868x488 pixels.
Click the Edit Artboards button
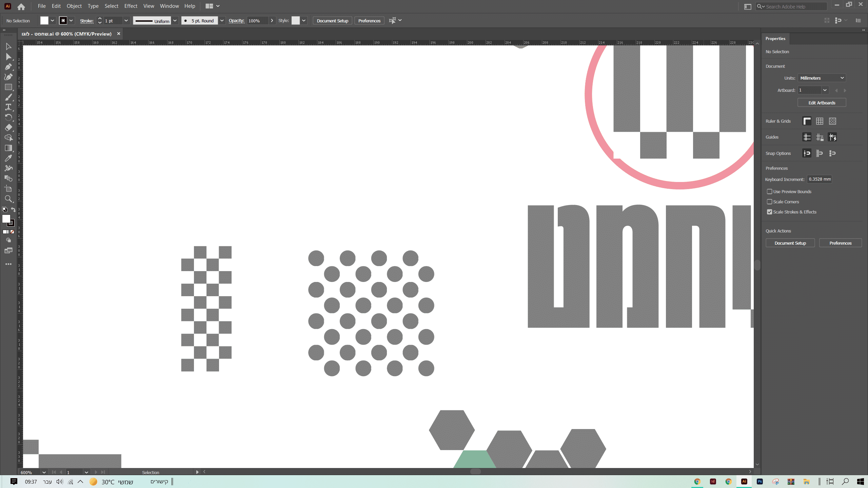(x=822, y=103)
